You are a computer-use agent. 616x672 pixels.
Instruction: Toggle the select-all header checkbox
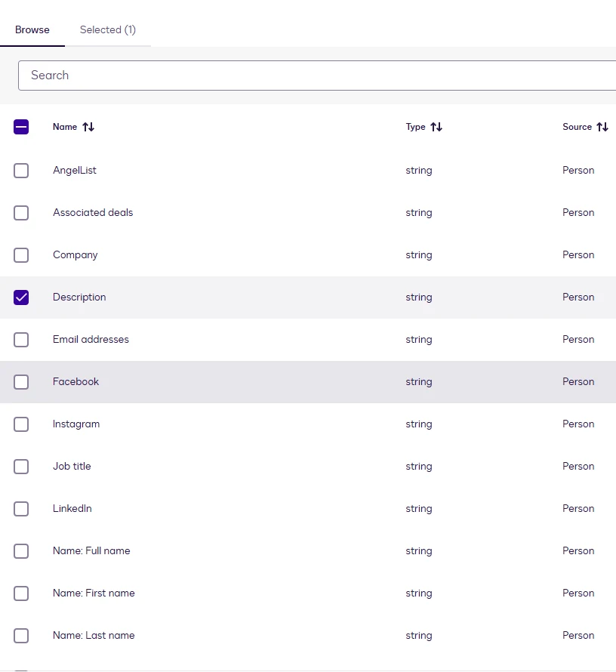[21, 127]
